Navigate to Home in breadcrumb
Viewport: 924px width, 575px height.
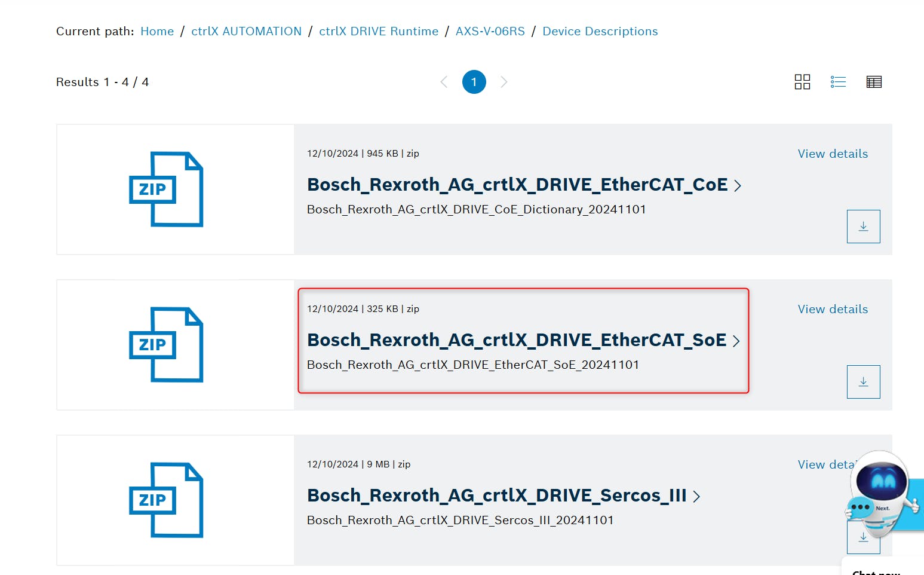point(157,31)
